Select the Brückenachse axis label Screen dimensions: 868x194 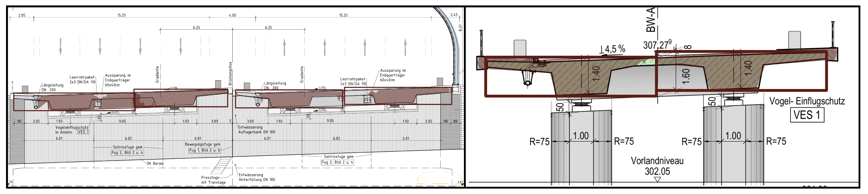230,73
